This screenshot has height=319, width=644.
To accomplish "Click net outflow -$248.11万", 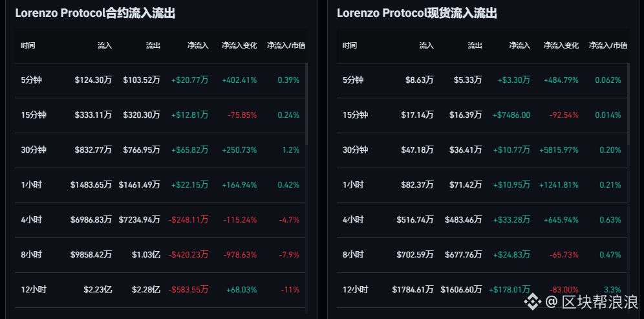I will point(189,220).
